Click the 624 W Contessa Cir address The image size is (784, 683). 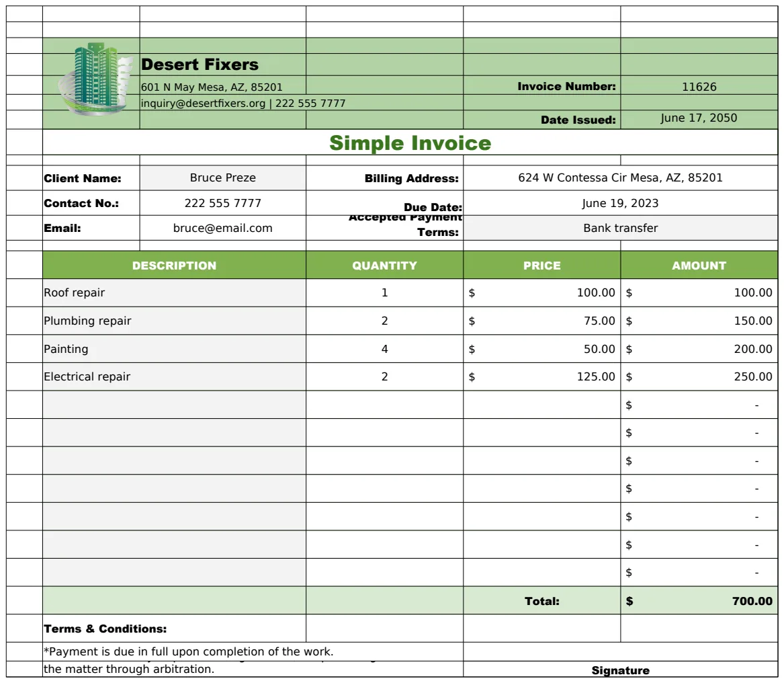pyautogui.click(x=621, y=177)
